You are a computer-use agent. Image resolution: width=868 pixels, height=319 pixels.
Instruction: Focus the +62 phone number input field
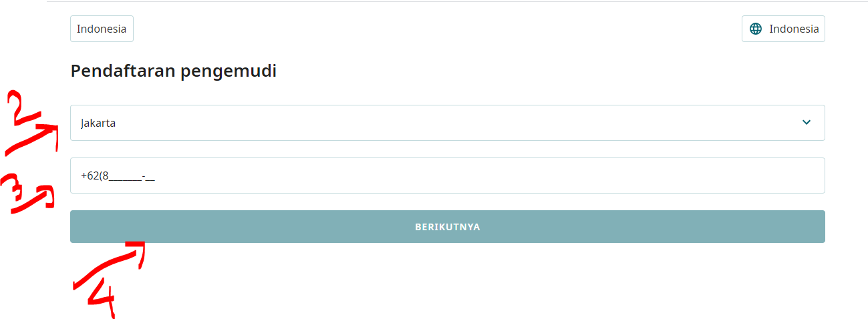tap(447, 176)
